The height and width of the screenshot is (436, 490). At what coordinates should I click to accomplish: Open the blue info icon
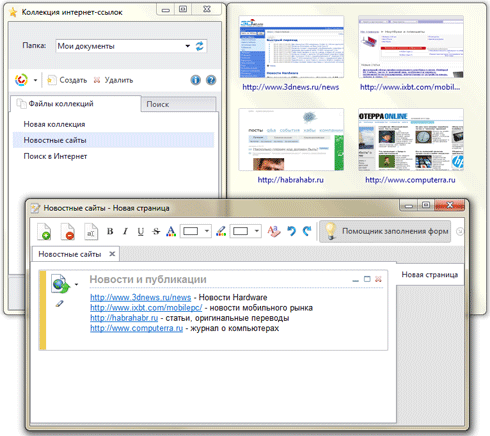[x=196, y=80]
